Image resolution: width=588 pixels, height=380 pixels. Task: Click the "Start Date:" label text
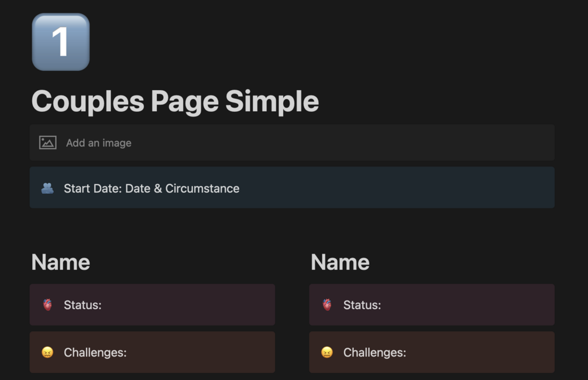(92, 189)
